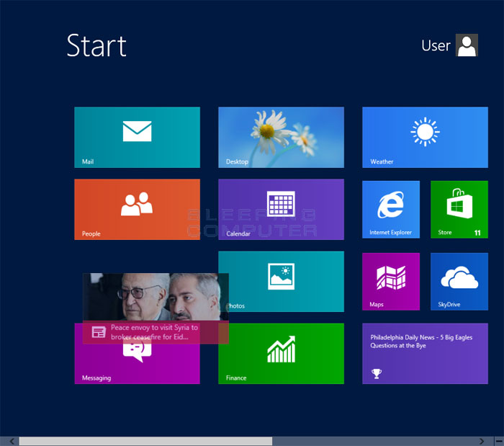Click the user avatar picture
The height and width of the screenshot is (446, 504).
(x=467, y=45)
